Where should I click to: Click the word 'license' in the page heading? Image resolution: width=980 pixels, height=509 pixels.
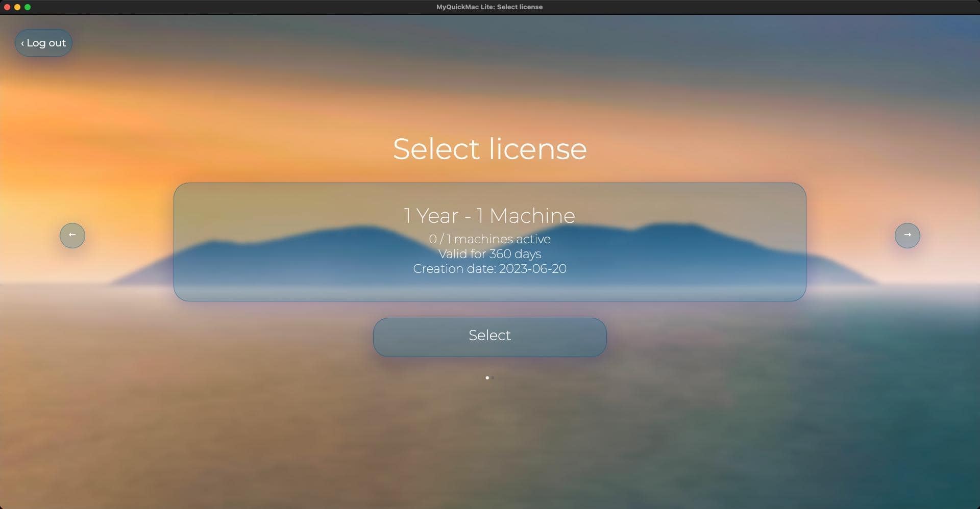pyautogui.click(x=537, y=149)
